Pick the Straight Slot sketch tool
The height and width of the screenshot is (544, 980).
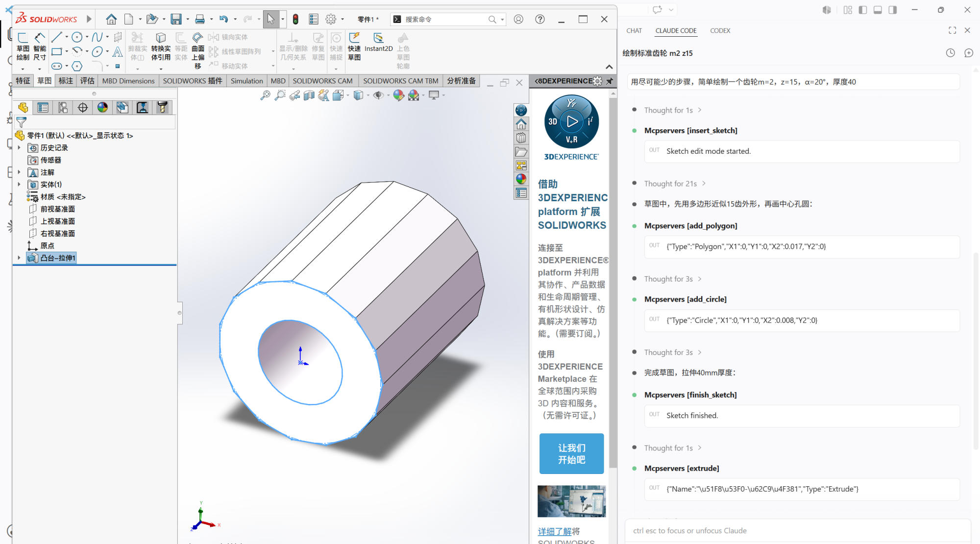57,66
